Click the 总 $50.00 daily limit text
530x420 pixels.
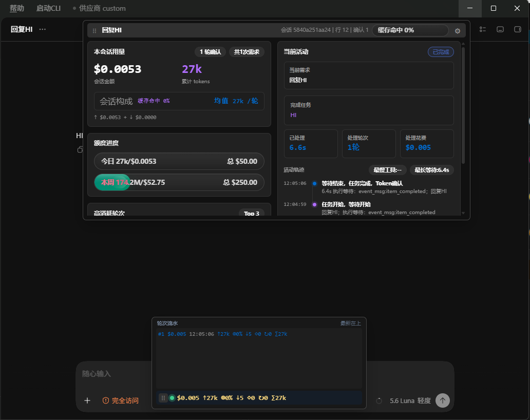click(242, 162)
